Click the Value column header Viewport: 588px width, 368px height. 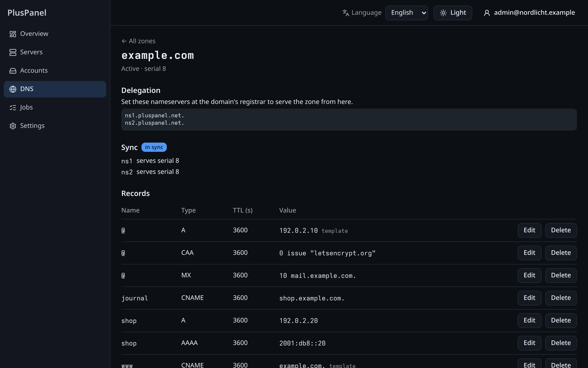click(x=287, y=210)
